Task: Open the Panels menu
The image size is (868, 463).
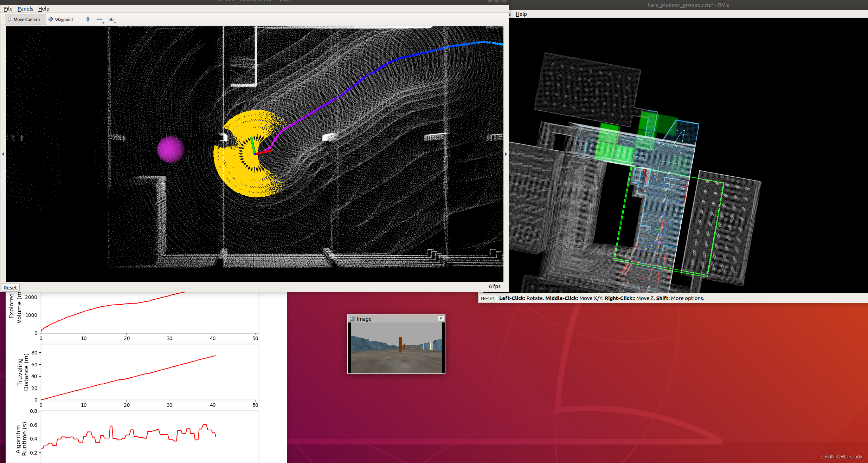Action: (x=25, y=9)
